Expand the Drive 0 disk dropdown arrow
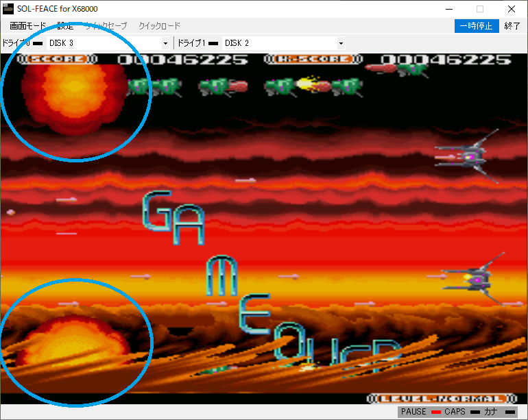The height and width of the screenshot is (420, 528). pos(165,43)
